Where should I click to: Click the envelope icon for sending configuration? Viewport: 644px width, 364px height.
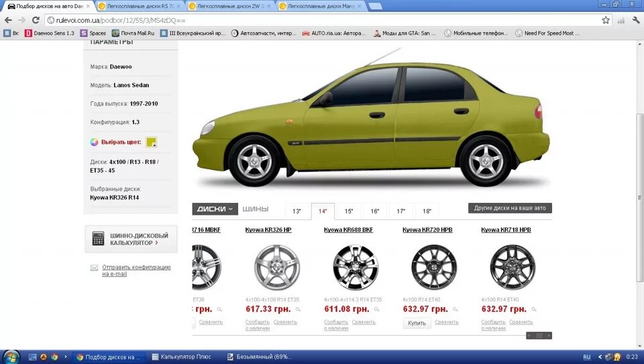click(94, 268)
